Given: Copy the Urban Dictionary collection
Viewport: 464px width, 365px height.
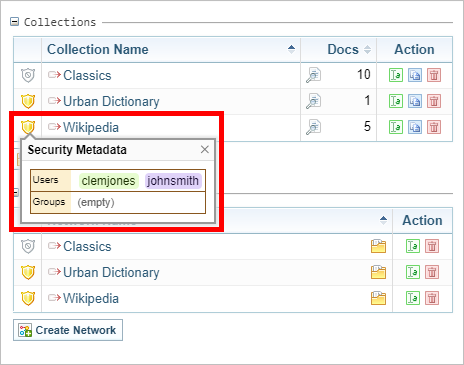Looking at the screenshot, I should (415, 101).
